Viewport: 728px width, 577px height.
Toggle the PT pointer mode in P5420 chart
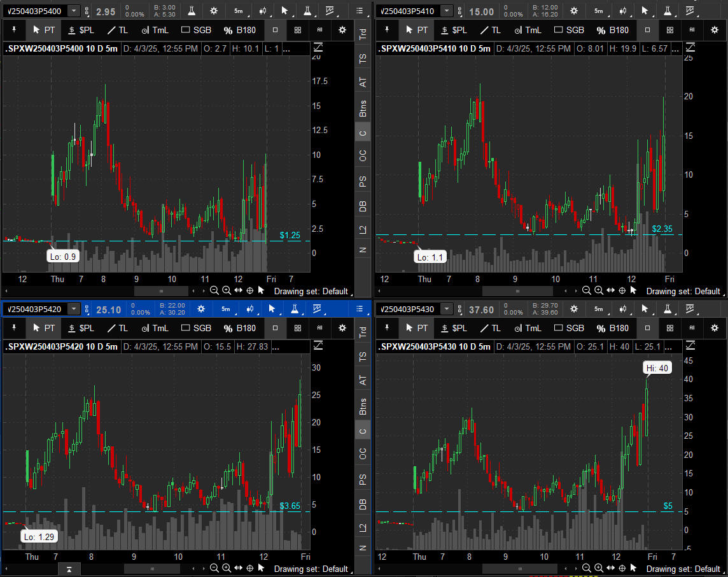[43, 328]
